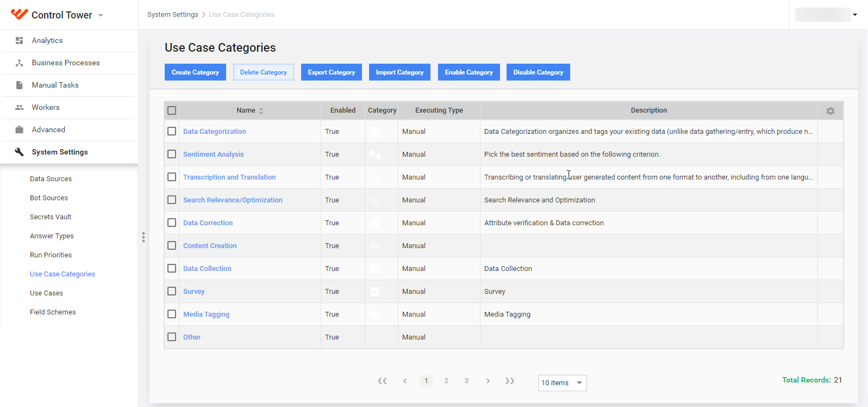Click the Search Relevance magnifier icon

[375, 200]
